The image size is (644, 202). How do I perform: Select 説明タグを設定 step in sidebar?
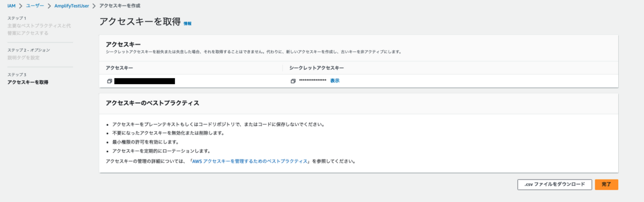[x=23, y=57]
